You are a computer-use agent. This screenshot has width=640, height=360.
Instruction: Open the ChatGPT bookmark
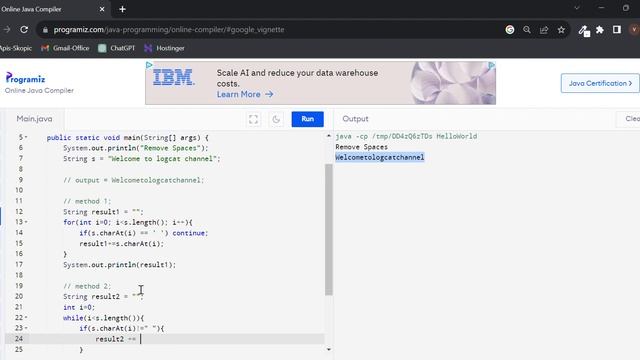117,48
